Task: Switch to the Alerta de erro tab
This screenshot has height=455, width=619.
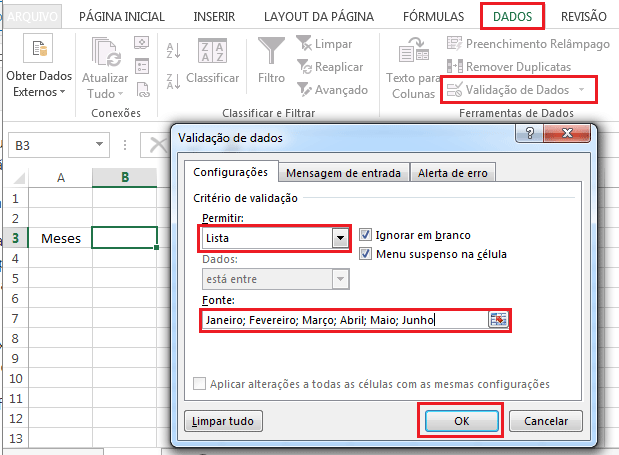Action: coord(453,173)
